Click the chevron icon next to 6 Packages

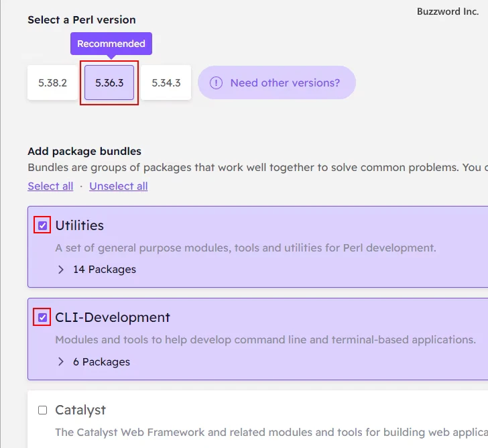[x=61, y=361]
